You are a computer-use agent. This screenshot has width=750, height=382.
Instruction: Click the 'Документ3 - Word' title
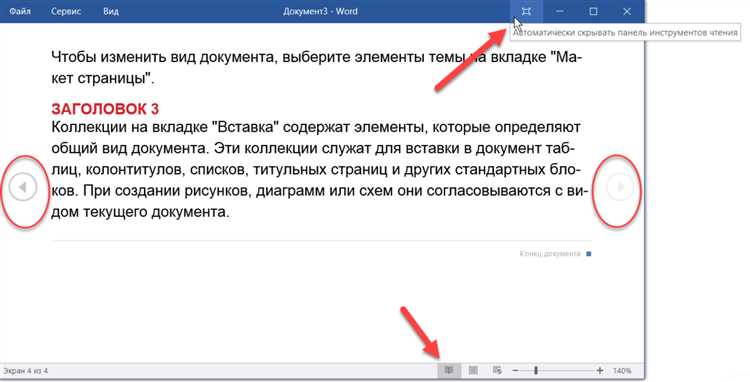coord(320,11)
